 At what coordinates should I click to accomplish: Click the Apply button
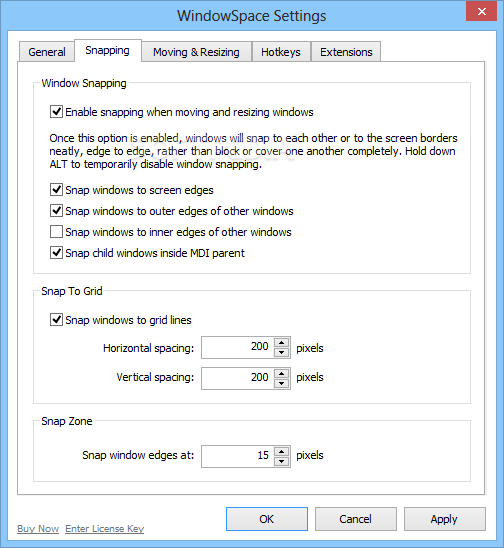(445, 519)
